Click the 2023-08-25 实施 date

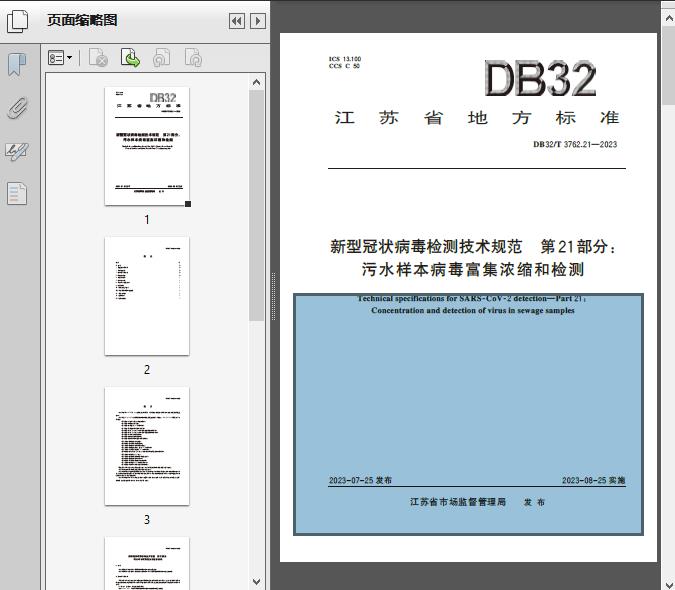pyautogui.click(x=594, y=480)
